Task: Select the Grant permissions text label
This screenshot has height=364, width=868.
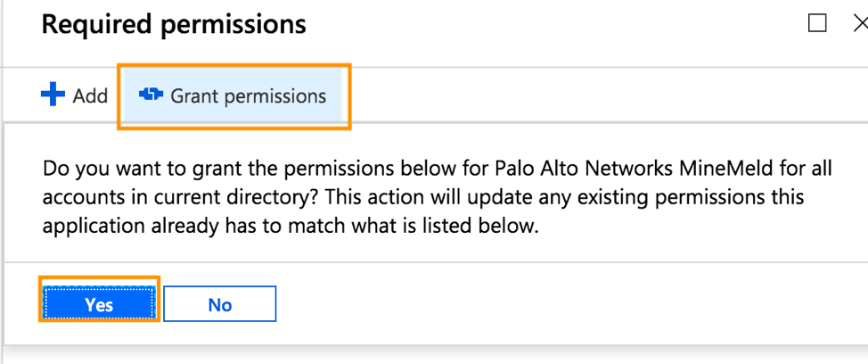Action: tap(248, 95)
